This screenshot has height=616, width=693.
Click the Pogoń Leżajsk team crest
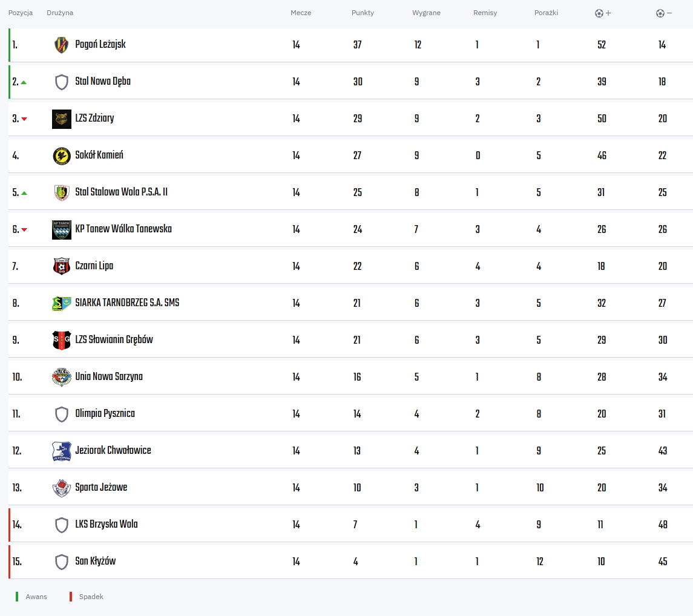62,45
